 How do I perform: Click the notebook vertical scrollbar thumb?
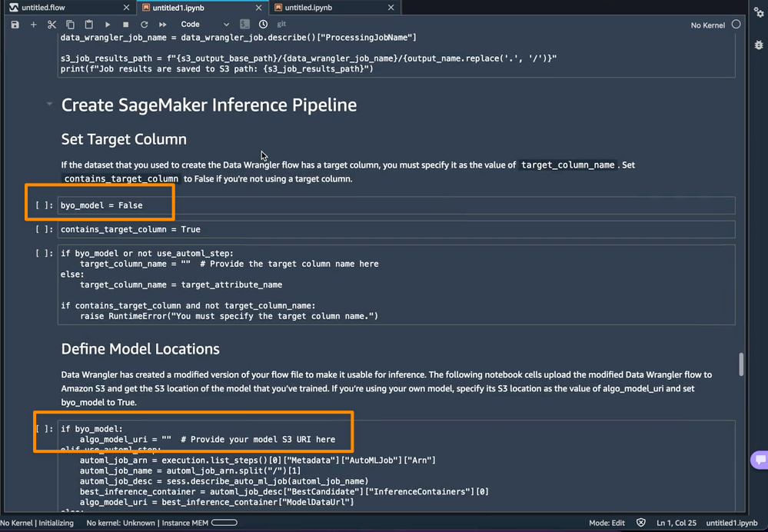coord(741,364)
